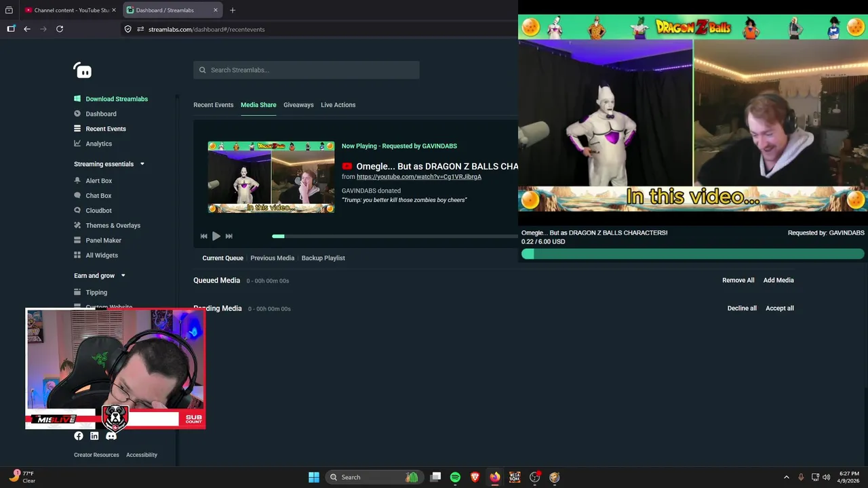Viewport: 868px width, 488px height.
Task: Open the youtube.com video link
Action: 419,177
